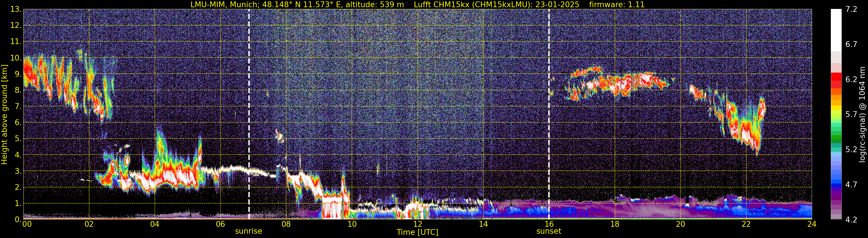Viewport: 868px width, 238px height.
Task: Click the 10. label on the height axis
Action: 16,58
